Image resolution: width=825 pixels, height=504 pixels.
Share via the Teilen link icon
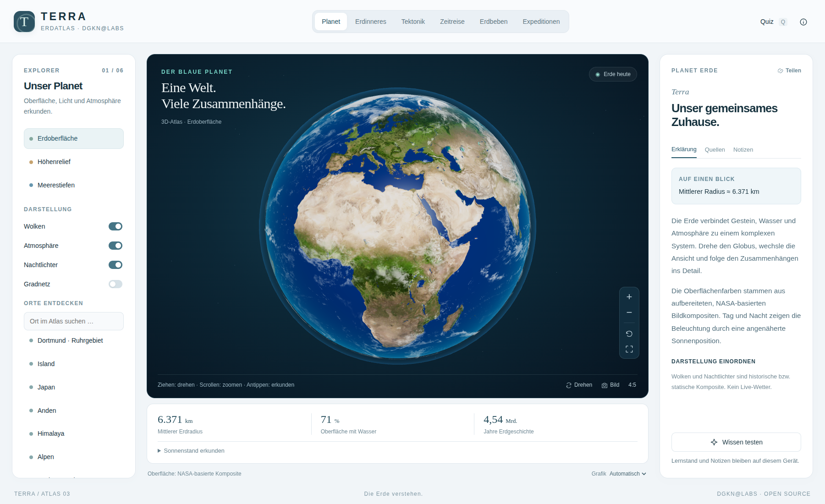click(789, 71)
